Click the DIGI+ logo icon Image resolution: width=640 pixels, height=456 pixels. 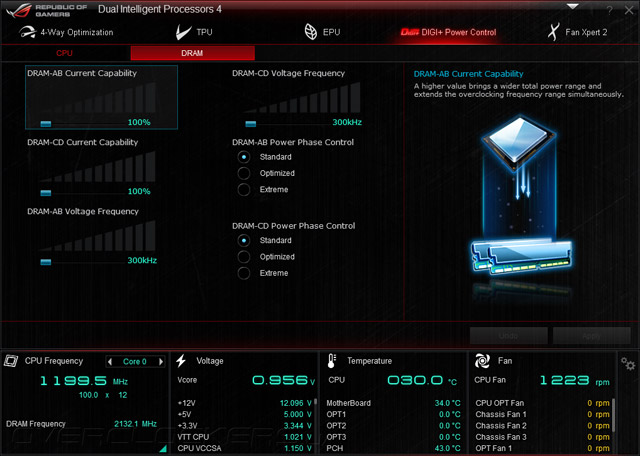[x=409, y=32]
